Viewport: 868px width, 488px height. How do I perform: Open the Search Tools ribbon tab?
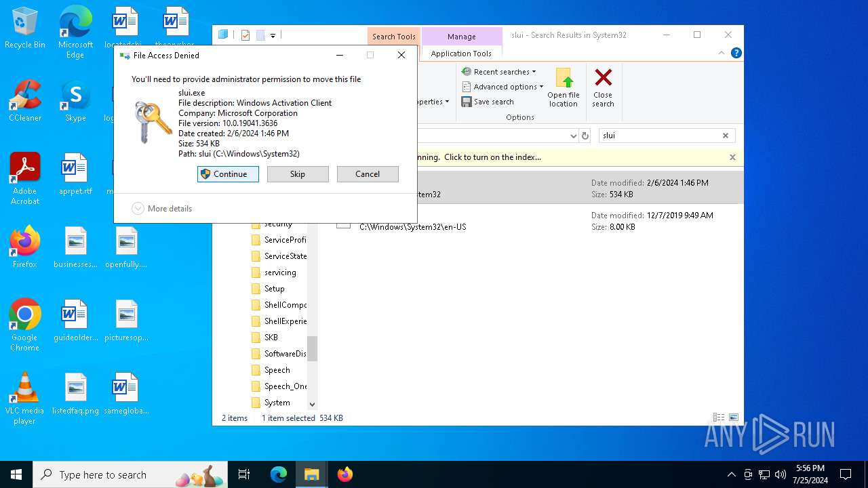tap(393, 37)
